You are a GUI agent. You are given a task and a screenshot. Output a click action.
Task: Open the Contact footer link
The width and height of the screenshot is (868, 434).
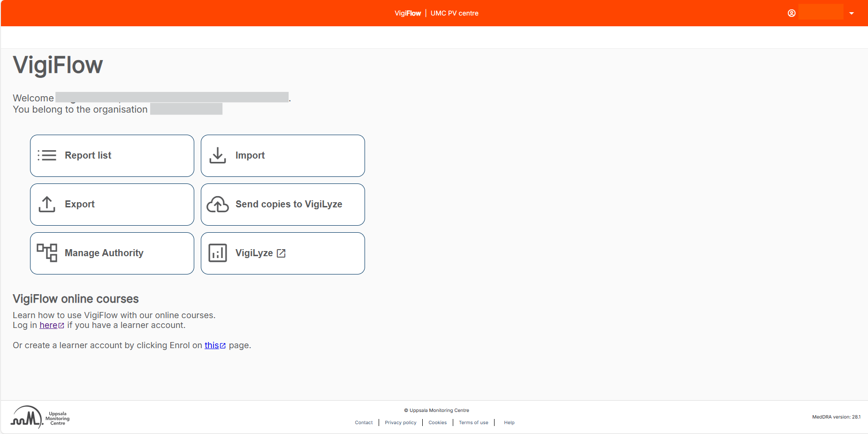(364, 423)
